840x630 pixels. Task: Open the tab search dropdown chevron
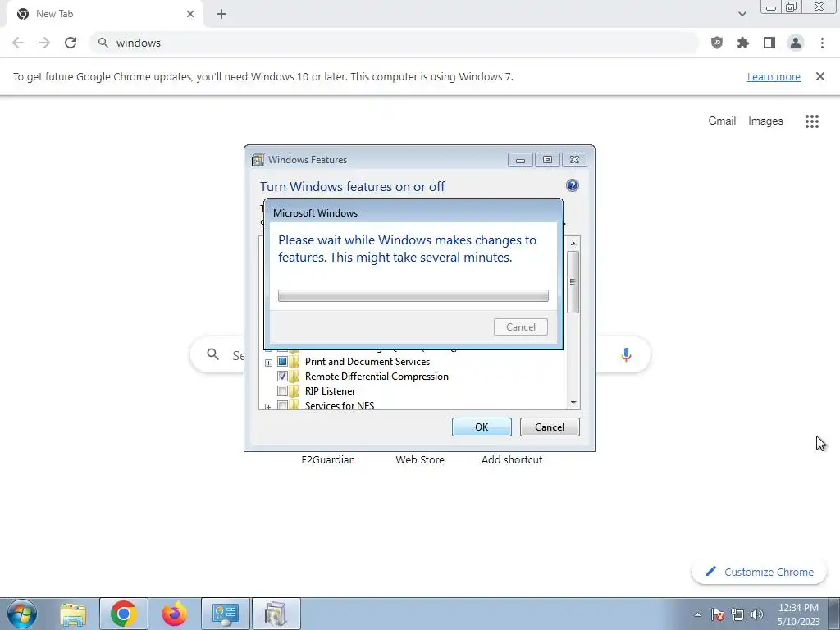tap(742, 15)
